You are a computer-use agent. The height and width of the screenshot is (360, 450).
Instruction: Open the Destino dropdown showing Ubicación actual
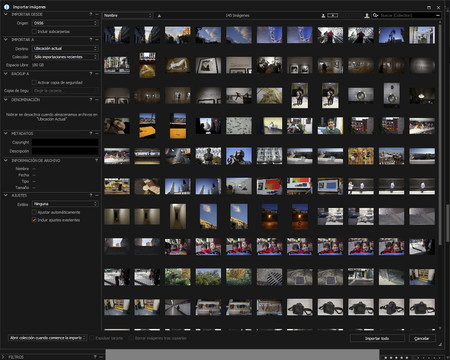[65, 48]
